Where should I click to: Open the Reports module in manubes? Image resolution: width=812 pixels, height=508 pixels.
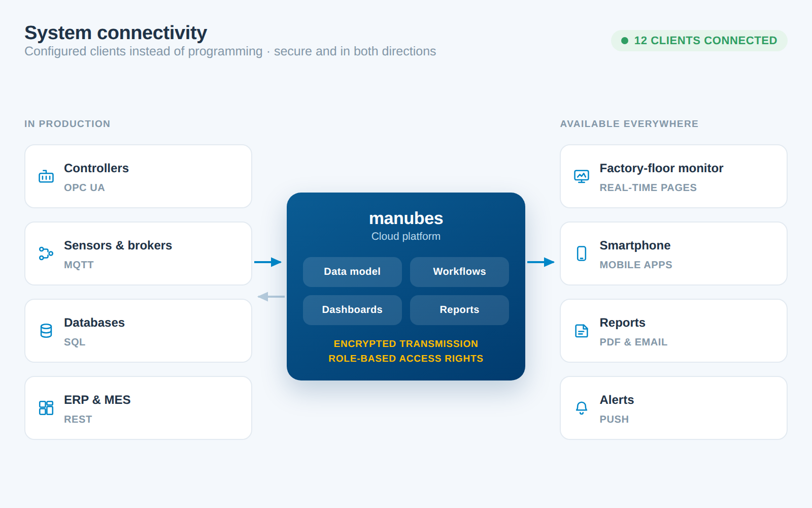459,310
